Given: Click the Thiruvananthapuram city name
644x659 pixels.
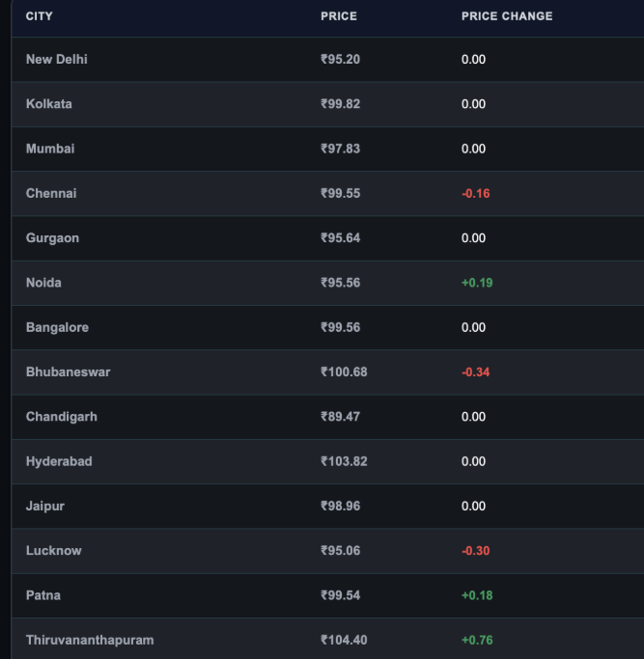Looking at the screenshot, I should pyautogui.click(x=90, y=640).
